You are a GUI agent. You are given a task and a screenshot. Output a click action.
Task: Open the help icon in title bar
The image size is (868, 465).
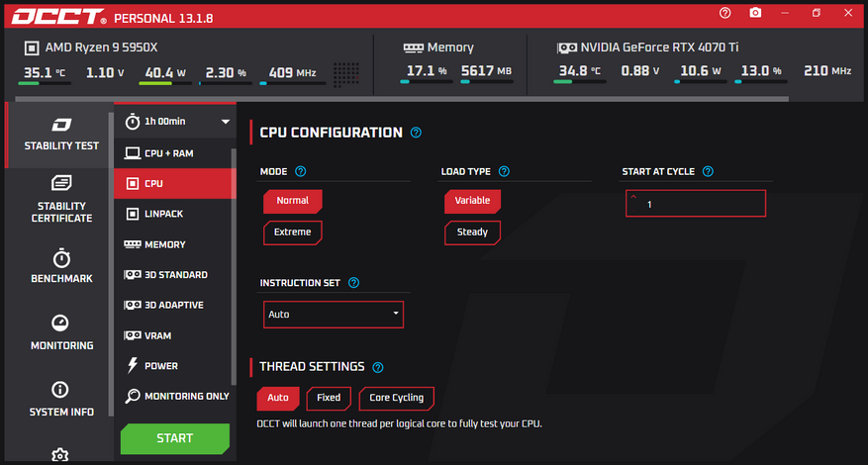(724, 13)
